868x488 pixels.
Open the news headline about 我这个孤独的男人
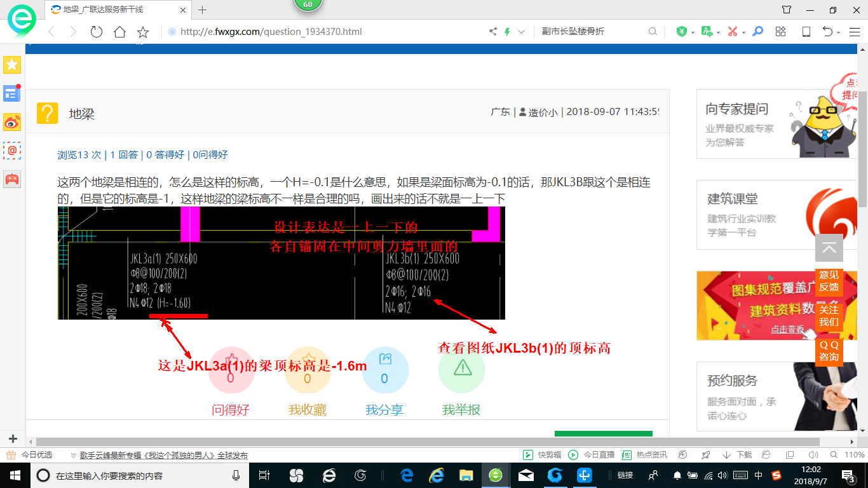pos(163,456)
